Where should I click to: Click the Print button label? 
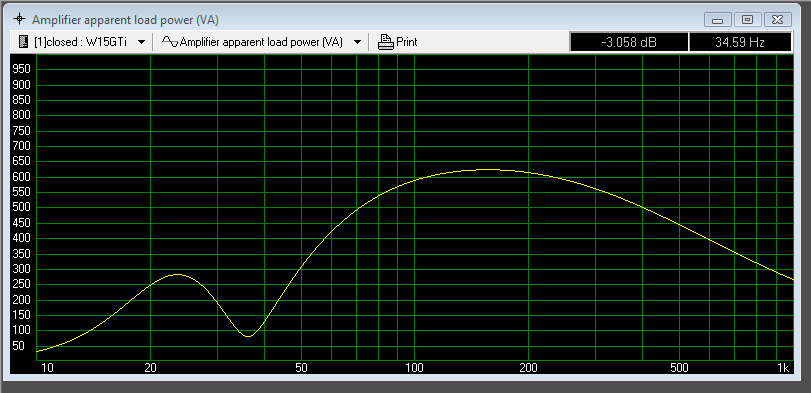pos(407,42)
